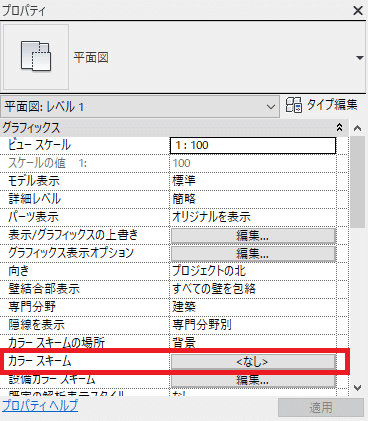Viewport: 368px width, 421px height.
Task: Select the モデル表示 value 標準
Action: click(184, 181)
